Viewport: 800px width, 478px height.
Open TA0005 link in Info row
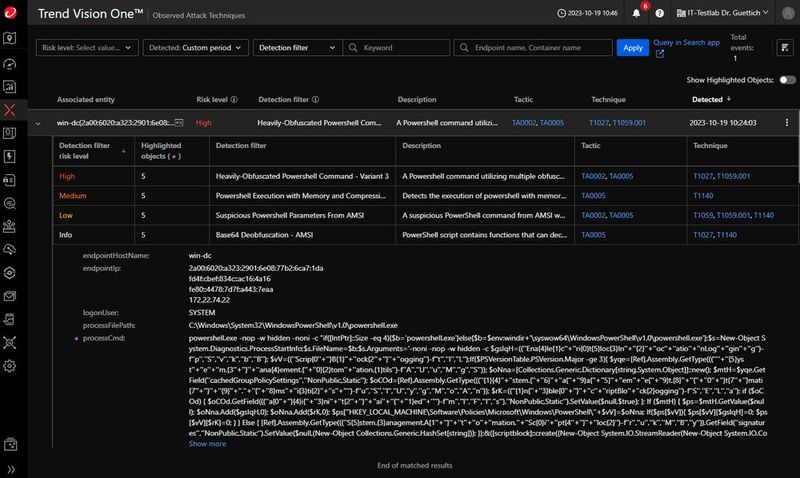593,235
